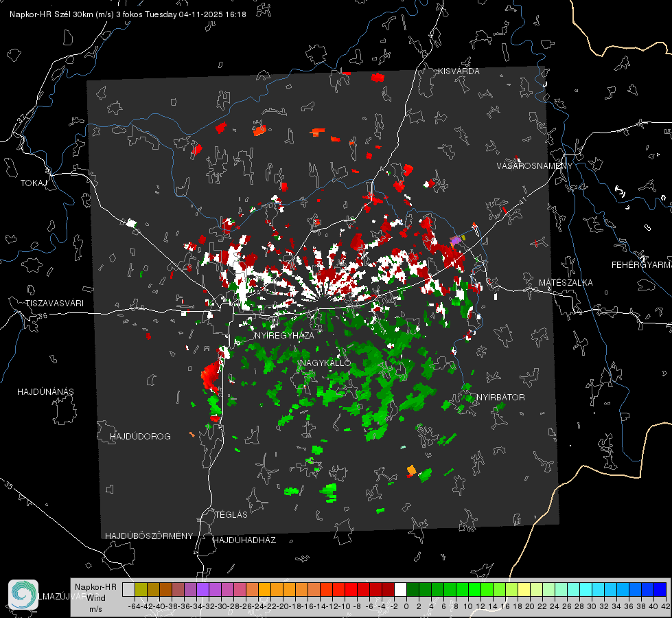The height and width of the screenshot is (618, 672).
Task: Click the TOKAJ label
Action: coord(33,183)
